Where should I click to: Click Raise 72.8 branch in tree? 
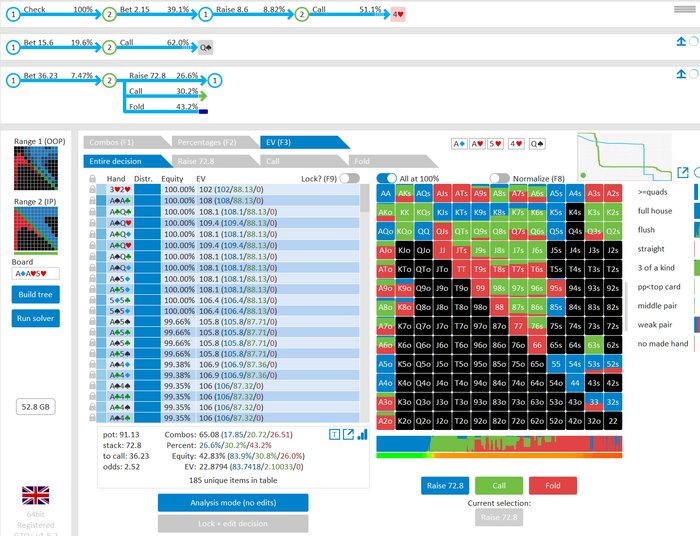pos(163,76)
